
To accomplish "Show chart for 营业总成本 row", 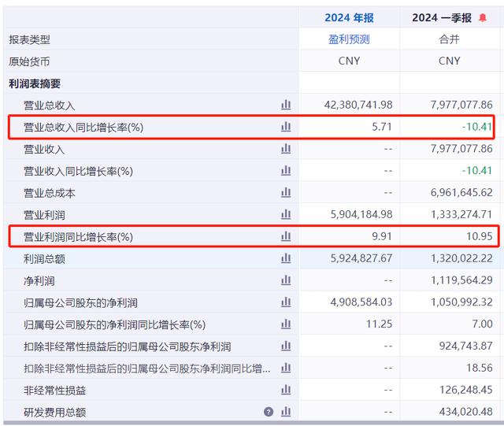I will click(286, 193).
